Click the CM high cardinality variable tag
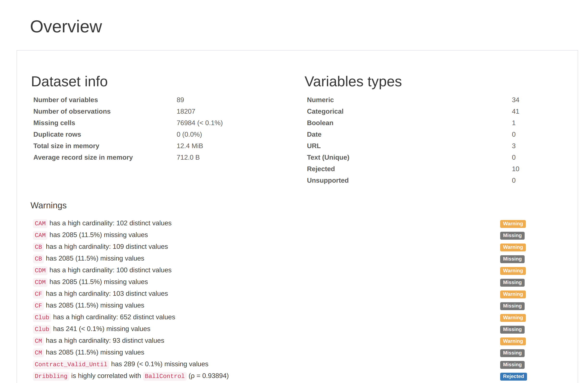Viewport: 588px width, 383px height. [38, 341]
